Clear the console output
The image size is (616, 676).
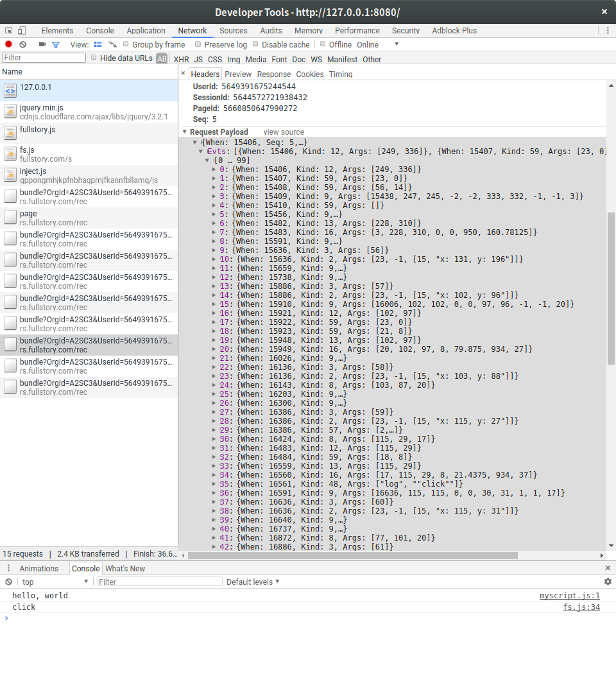(x=8, y=582)
